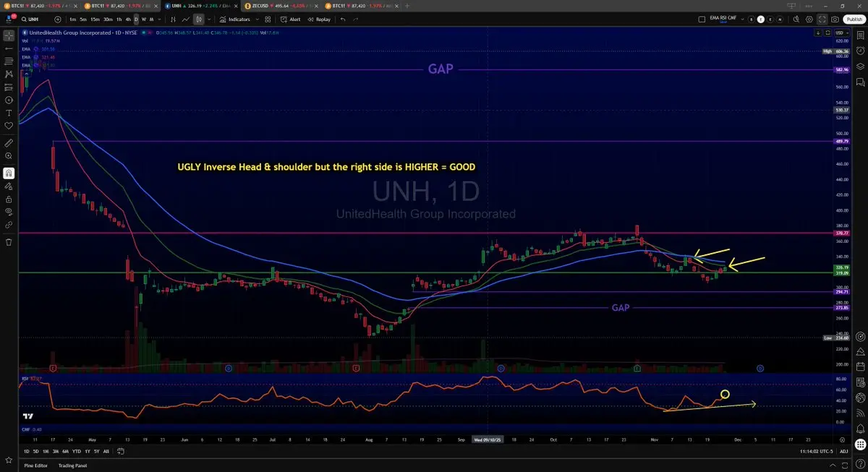Open the heart icons and emoji tool
Image resolution: width=868 pixels, height=472 pixels.
(9, 126)
